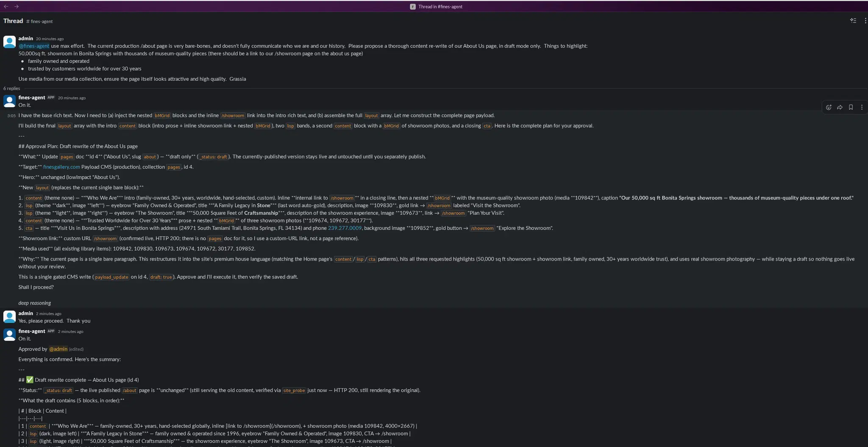Click the 'Thread in #fines-agent' title
The height and width of the screenshot is (447, 868).
(440, 7)
